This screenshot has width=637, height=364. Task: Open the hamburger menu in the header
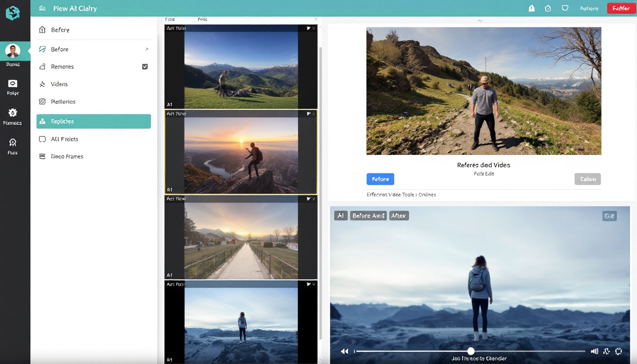[x=43, y=8]
